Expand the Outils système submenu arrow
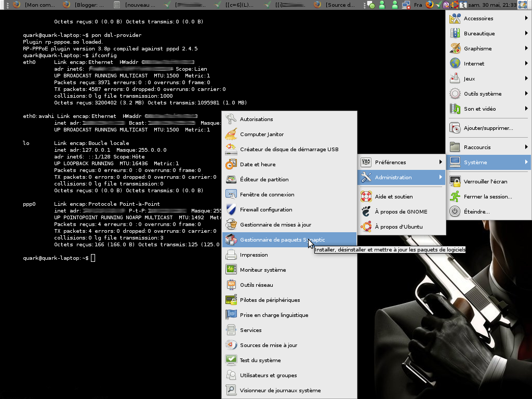532x399 pixels. (526, 94)
